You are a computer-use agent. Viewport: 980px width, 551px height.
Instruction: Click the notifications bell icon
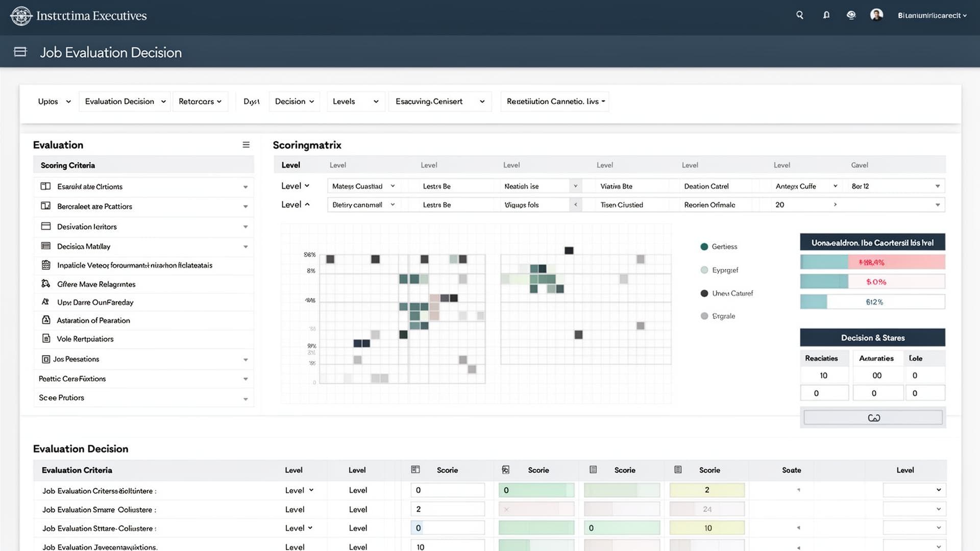pyautogui.click(x=826, y=15)
